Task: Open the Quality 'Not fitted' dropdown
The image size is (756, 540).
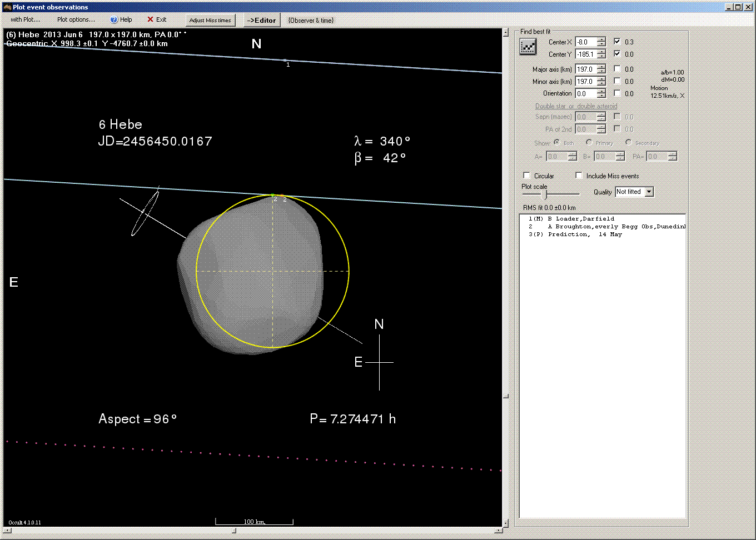Action: [x=649, y=192]
